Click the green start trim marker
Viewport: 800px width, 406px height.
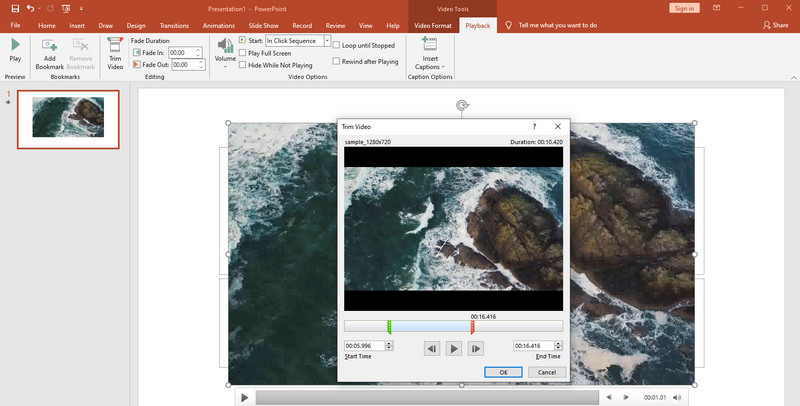click(x=389, y=326)
